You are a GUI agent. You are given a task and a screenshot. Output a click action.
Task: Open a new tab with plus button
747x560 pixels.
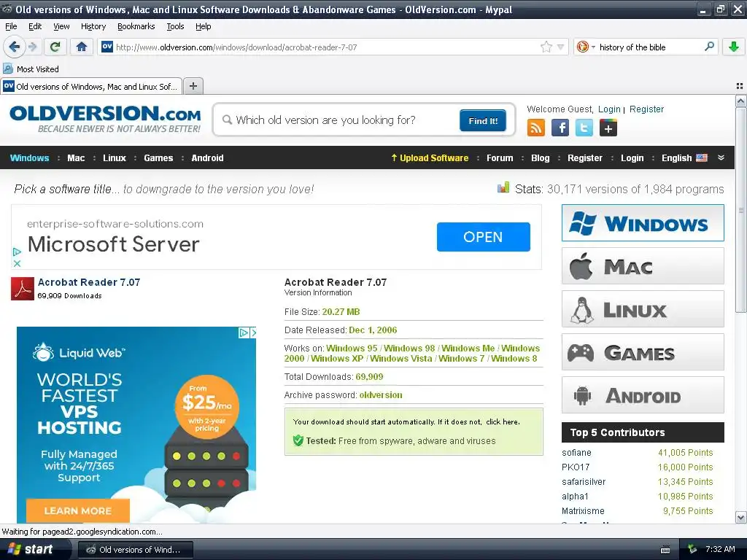click(x=193, y=86)
